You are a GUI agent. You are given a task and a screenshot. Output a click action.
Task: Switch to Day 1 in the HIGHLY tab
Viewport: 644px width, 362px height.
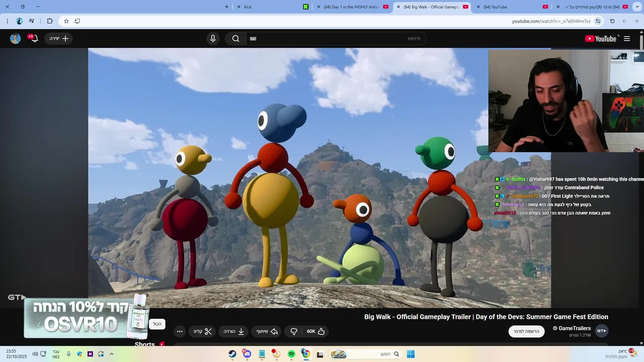[353, 7]
